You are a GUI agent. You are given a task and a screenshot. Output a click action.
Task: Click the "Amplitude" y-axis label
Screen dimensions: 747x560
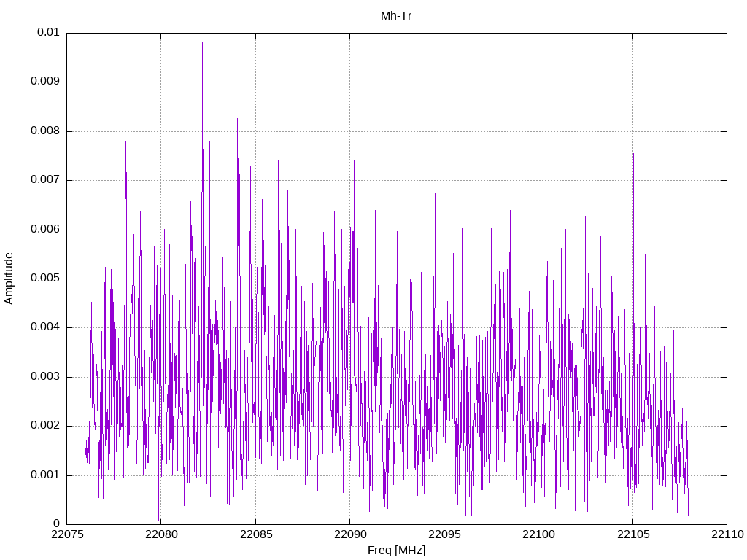[9, 279]
